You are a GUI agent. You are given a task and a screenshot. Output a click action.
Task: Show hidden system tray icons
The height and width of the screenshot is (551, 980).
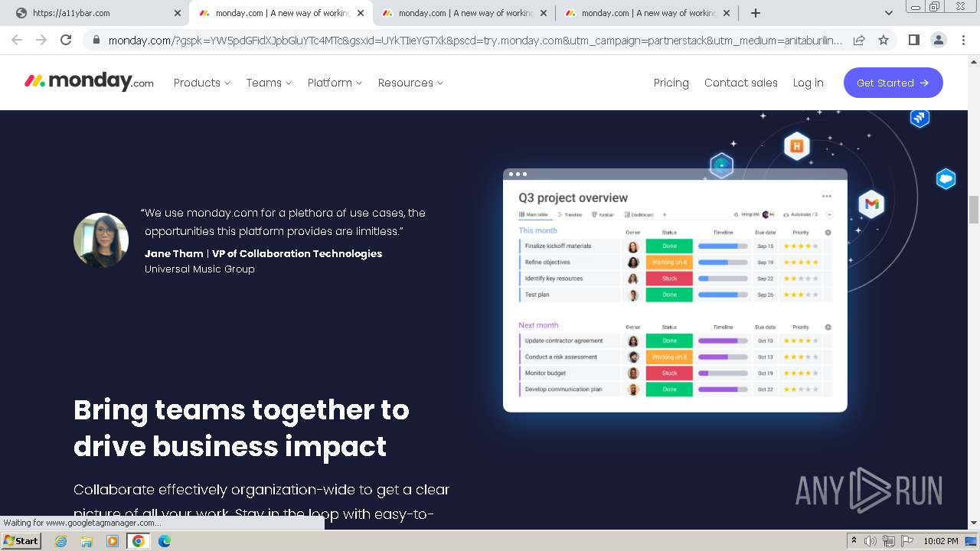pyautogui.click(x=854, y=540)
